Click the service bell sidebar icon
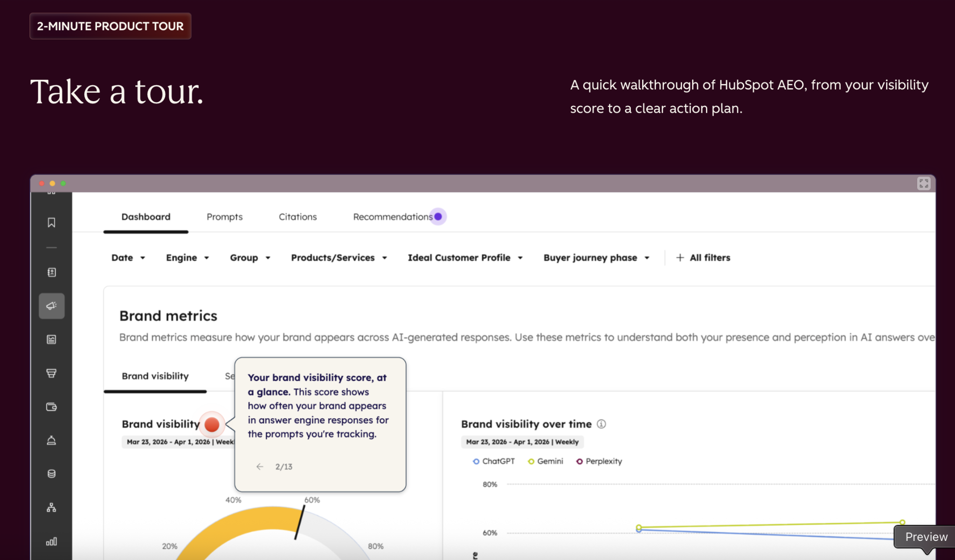This screenshot has height=560, width=955. point(51,440)
